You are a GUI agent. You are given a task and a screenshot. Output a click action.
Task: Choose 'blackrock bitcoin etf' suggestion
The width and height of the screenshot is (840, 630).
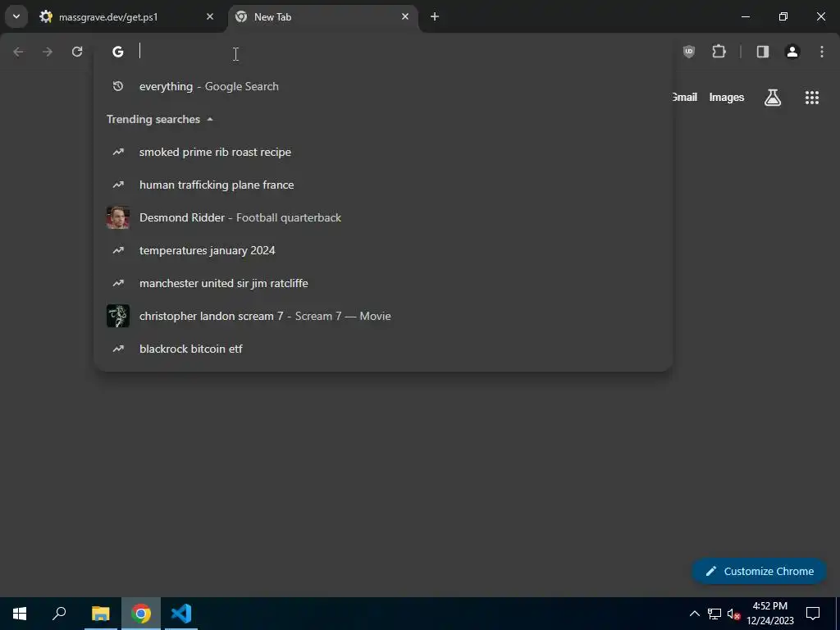point(383,349)
